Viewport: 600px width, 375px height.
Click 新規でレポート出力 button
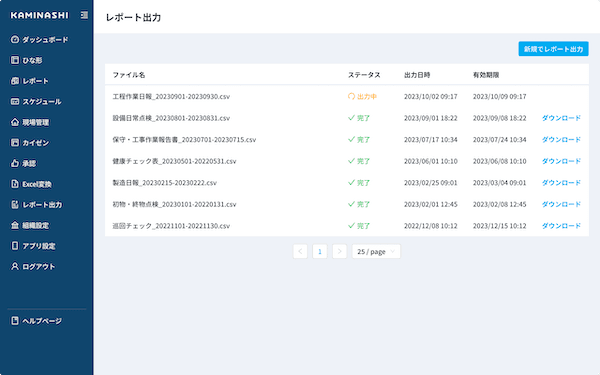[553, 49]
